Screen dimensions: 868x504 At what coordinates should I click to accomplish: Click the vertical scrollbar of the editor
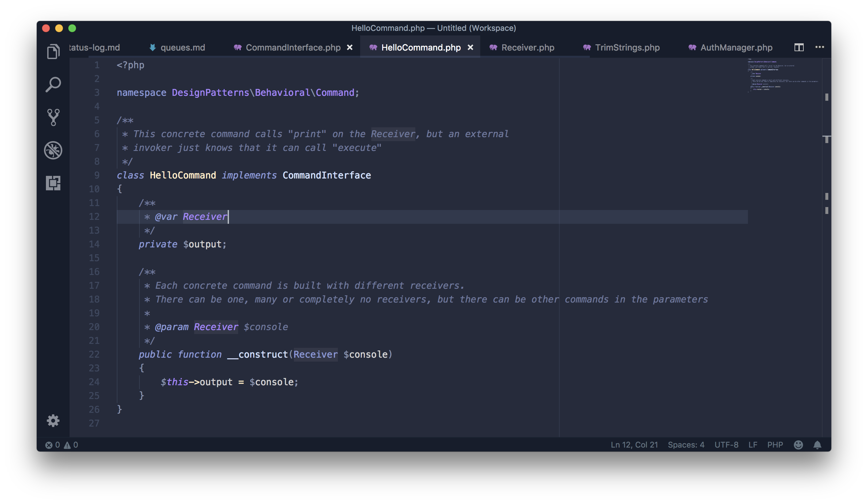tap(827, 247)
